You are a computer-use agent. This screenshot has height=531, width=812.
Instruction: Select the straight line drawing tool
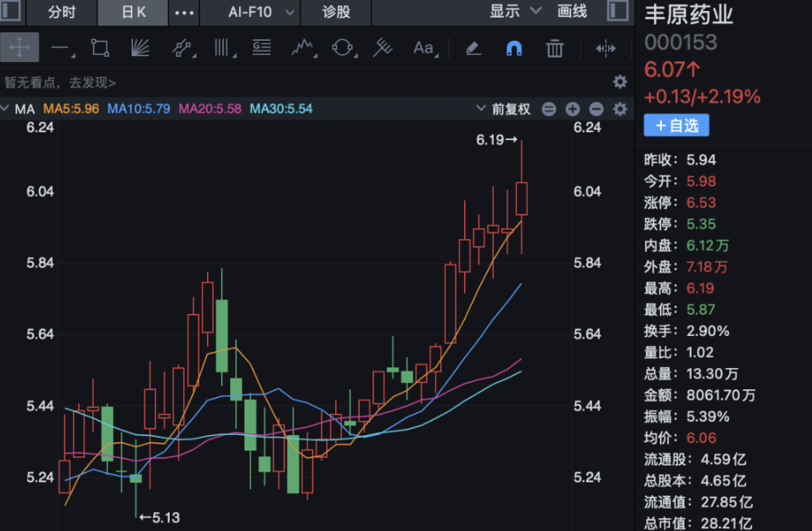[62, 48]
